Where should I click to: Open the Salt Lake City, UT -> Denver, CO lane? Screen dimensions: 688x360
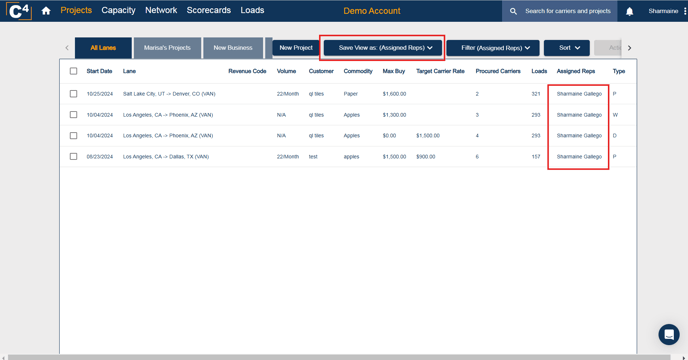coord(169,94)
